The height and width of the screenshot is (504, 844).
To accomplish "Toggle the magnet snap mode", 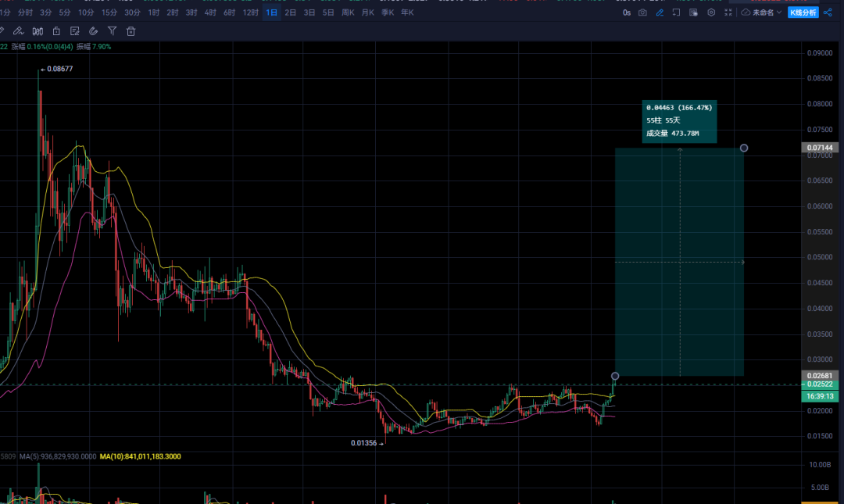I will click(93, 31).
